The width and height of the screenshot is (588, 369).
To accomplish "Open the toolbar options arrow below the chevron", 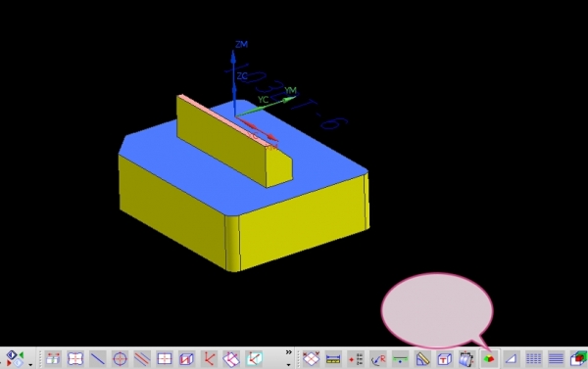I will (x=288, y=364).
